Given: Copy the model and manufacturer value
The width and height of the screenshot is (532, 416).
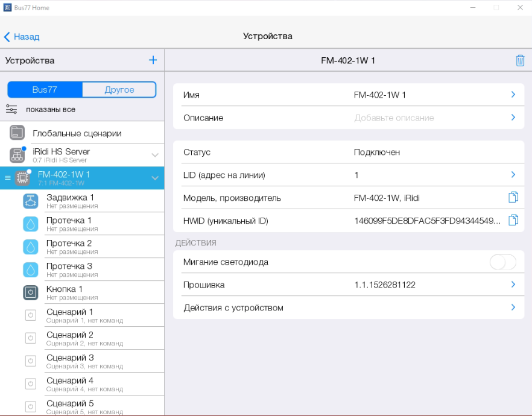Looking at the screenshot, I should point(513,198).
